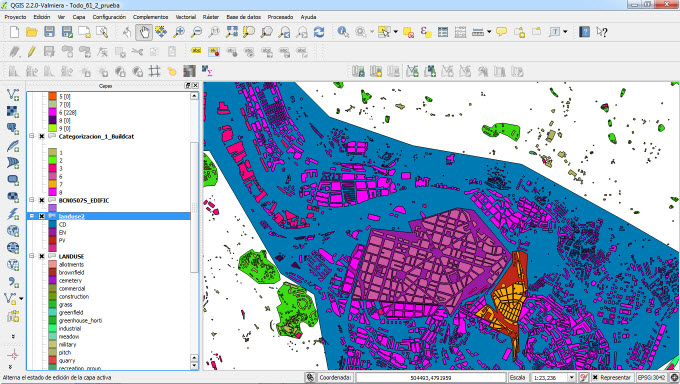This screenshot has height=384, width=680.
Task: Activate the Zoom In magnifier tool
Action: coord(179,32)
